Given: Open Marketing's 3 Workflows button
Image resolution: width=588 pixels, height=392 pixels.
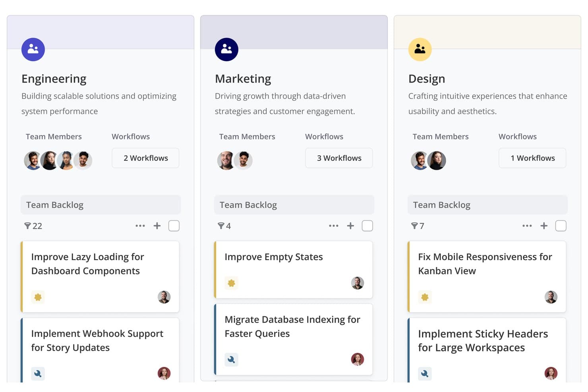Looking at the screenshot, I should tap(339, 158).
